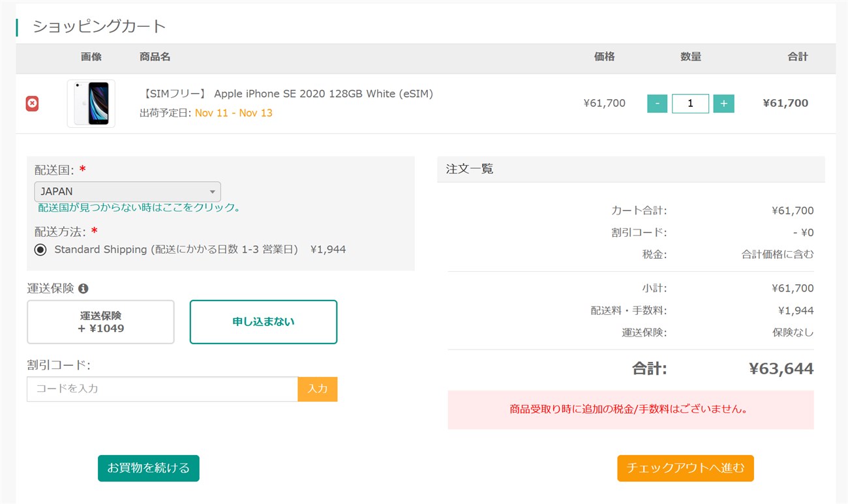The image size is (848, 504).
Task: Click the item unit price ¥61,700 in price column
Action: 605,104
